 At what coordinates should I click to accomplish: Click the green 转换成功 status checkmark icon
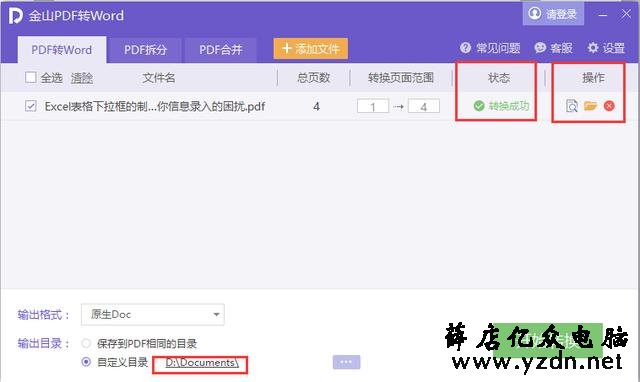[479, 106]
